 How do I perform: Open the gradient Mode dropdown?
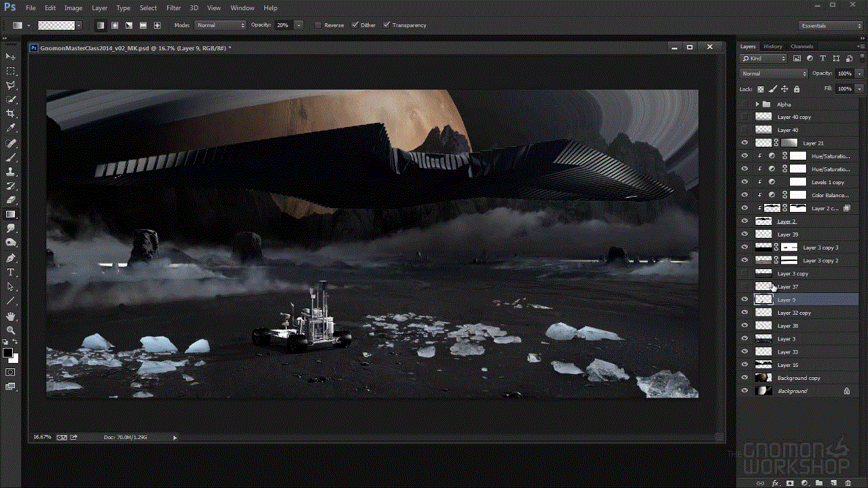[220, 25]
